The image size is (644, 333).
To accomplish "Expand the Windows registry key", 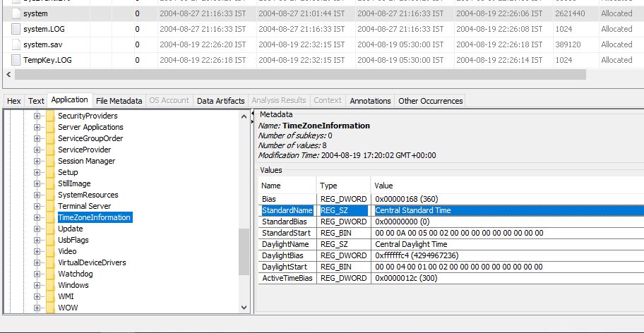I will (x=37, y=285).
